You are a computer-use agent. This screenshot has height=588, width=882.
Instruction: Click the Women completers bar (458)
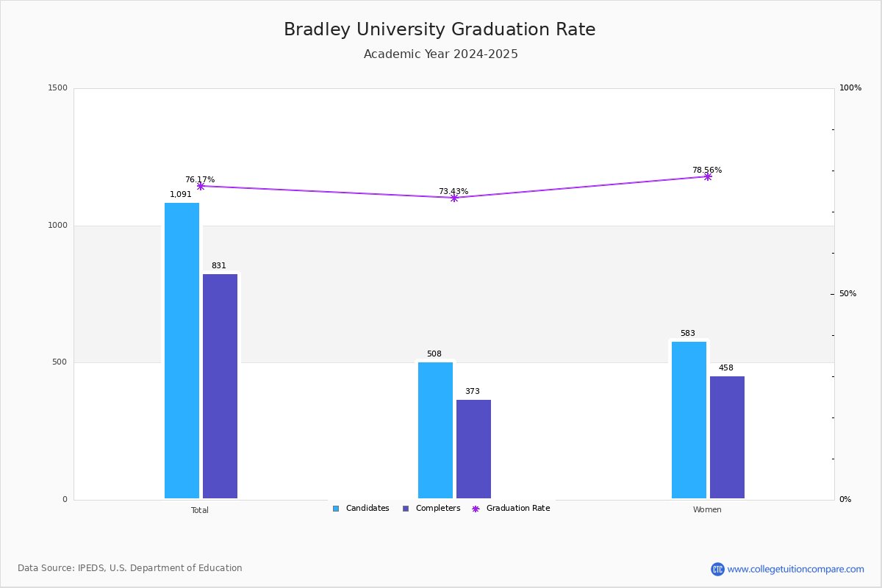coord(727,437)
